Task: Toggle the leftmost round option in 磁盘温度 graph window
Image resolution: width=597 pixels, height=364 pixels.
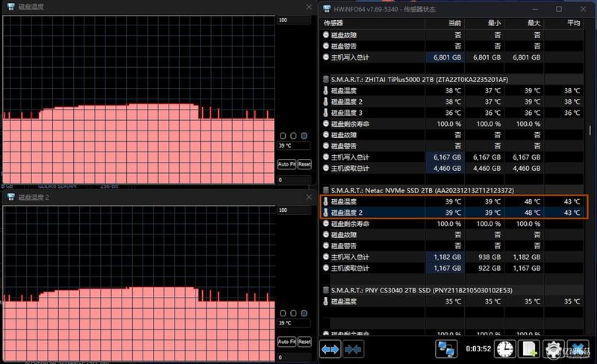Action: pyautogui.click(x=283, y=136)
